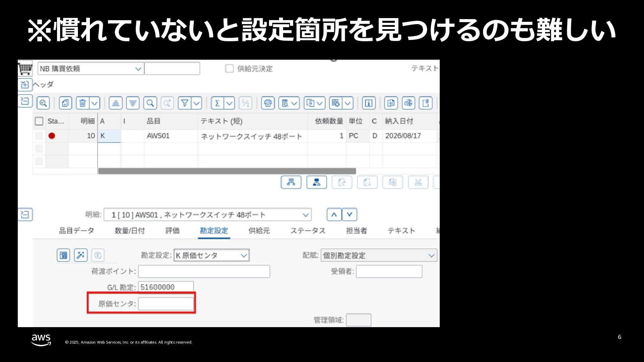Click the red status indicator in row 10
This screenshot has width=644, height=362.
(x=52, y=136)
